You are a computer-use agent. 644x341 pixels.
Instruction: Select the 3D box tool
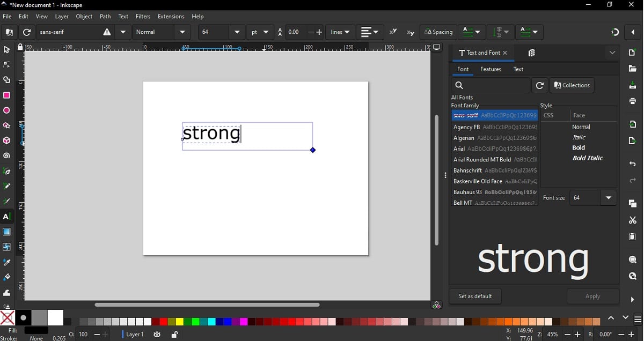(7, 140)
